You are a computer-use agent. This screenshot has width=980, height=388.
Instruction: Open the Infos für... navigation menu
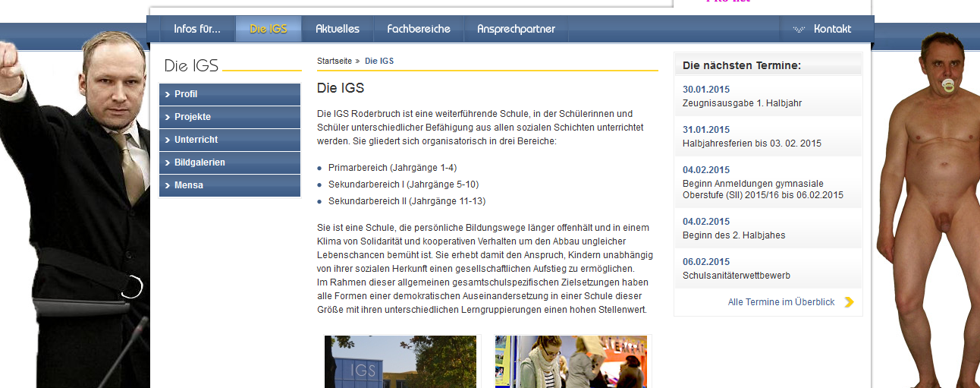(x=197, y=29)
